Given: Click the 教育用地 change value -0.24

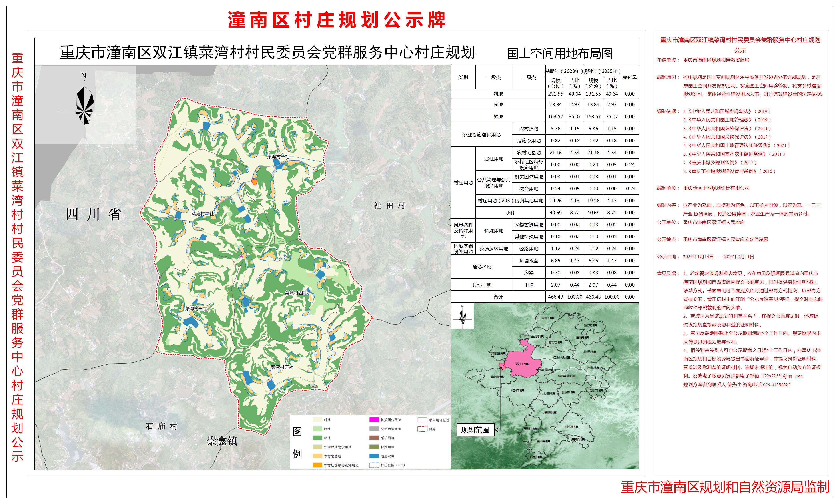Looking at the screenshot, I should click(x=629, y=189).
